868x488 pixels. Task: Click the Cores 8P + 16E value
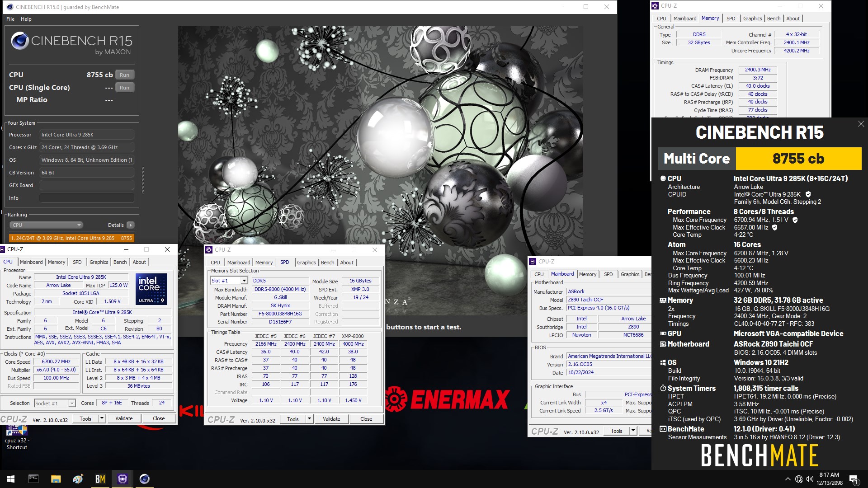pyautogui.click(x=112, y=403)
